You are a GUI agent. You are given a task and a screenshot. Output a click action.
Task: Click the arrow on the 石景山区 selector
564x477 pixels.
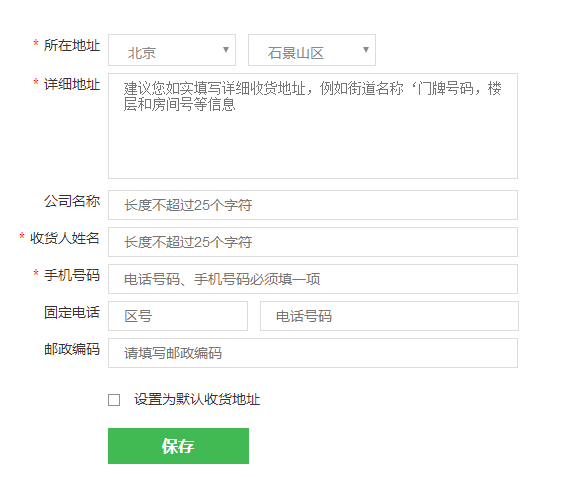pyautogui.click(x=366, y=50)
